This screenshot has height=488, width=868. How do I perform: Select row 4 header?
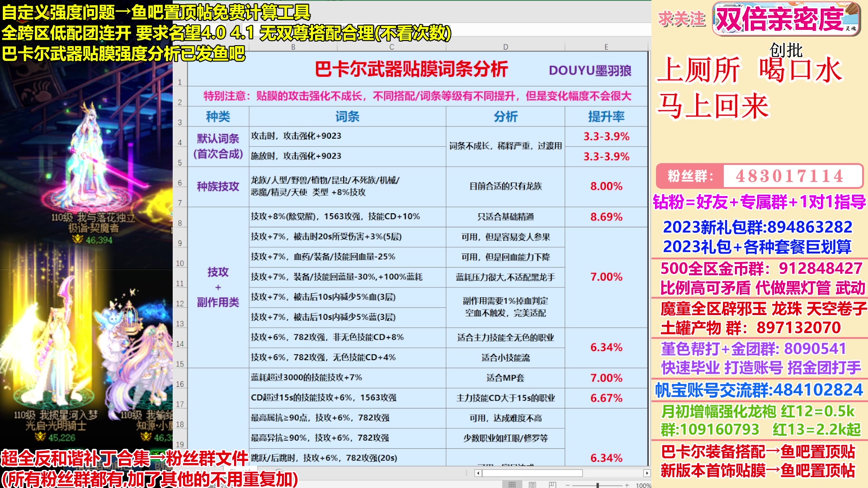click(180, 137)
